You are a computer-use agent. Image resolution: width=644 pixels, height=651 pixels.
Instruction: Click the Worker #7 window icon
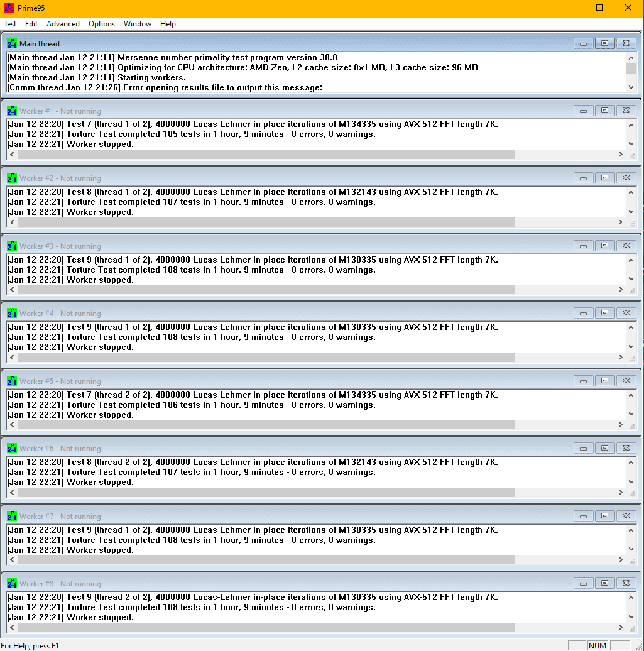pos(12,516)
